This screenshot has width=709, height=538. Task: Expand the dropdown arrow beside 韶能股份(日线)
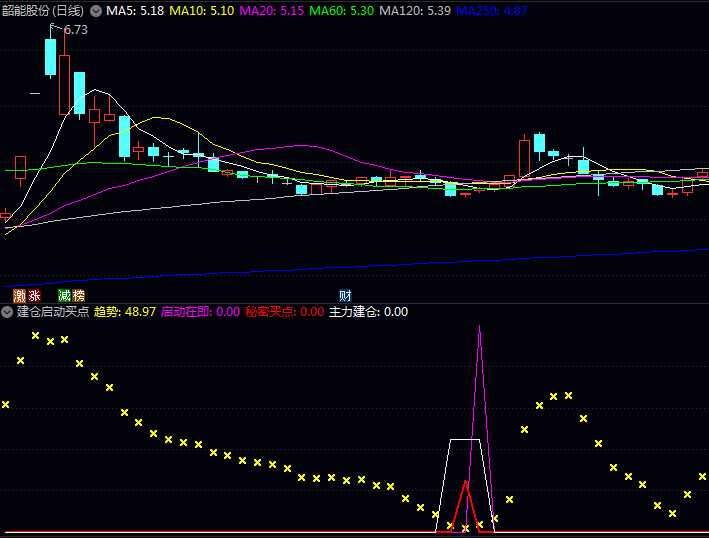pos(96,11)
